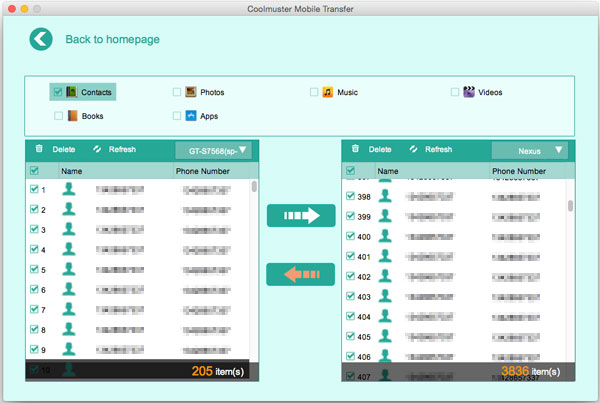
Task: Click person icon of contact 398
Action: coord(385,196)
